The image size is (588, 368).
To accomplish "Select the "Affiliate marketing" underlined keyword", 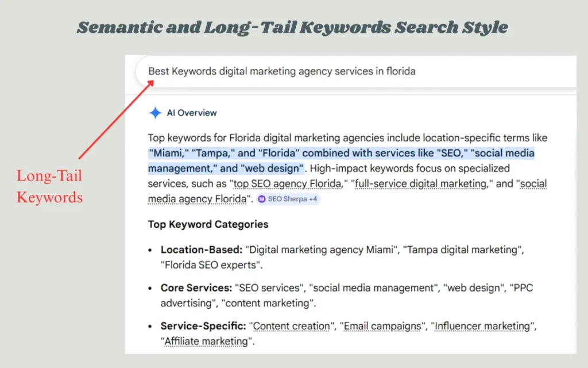I will [x=207, y=342].
